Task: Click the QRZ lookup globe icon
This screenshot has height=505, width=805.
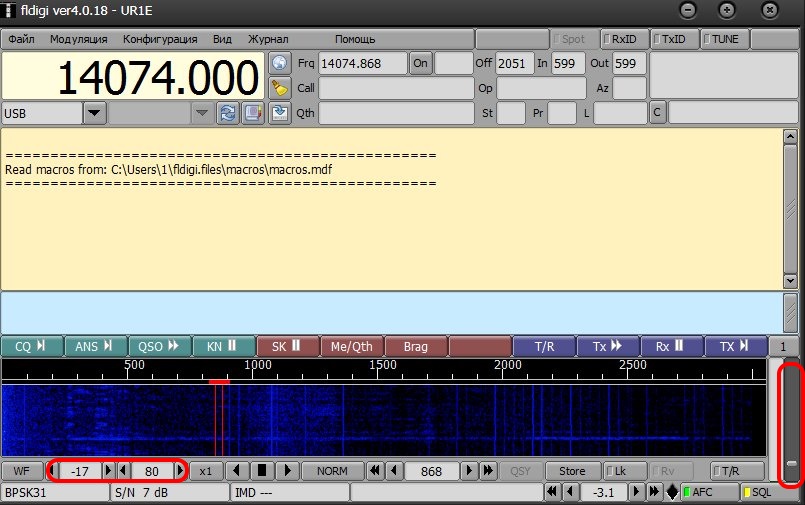Action: coord(280,63)
